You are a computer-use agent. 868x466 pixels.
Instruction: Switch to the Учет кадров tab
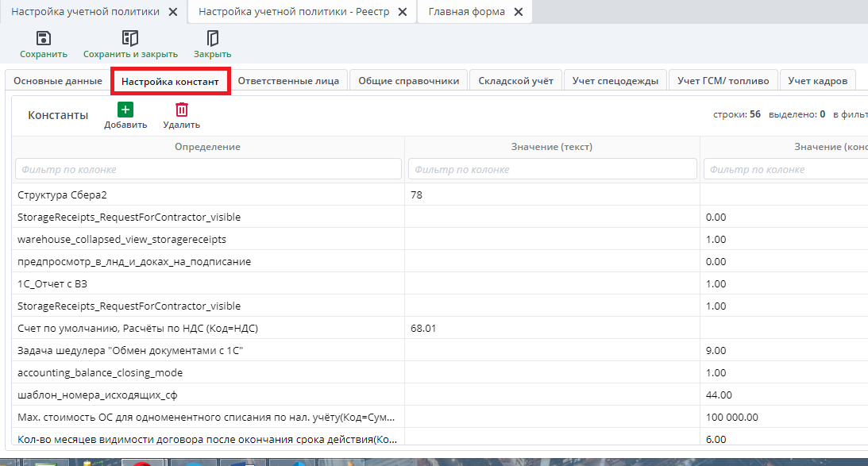pyautogui.click(x=817, y=81)
